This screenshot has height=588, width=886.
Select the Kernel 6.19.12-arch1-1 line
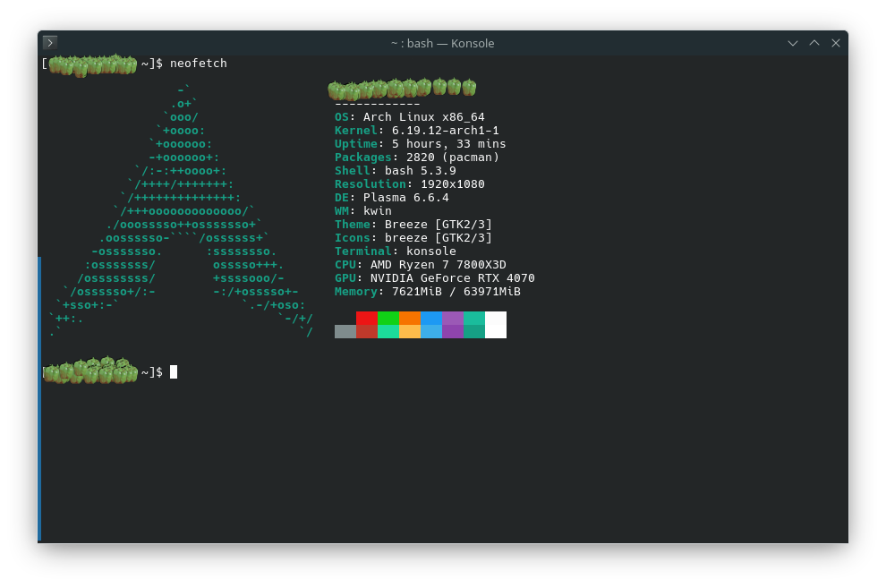click(416, 131)
